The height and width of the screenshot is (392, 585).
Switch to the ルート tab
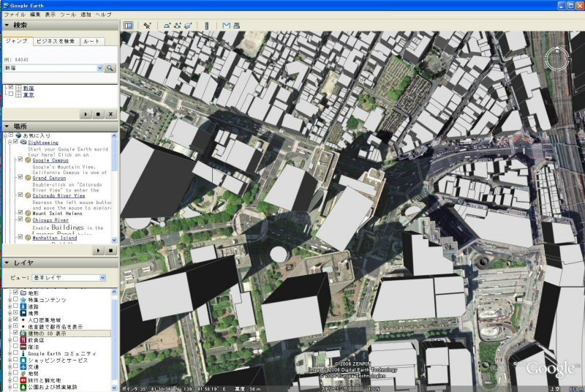coord(92,42)
